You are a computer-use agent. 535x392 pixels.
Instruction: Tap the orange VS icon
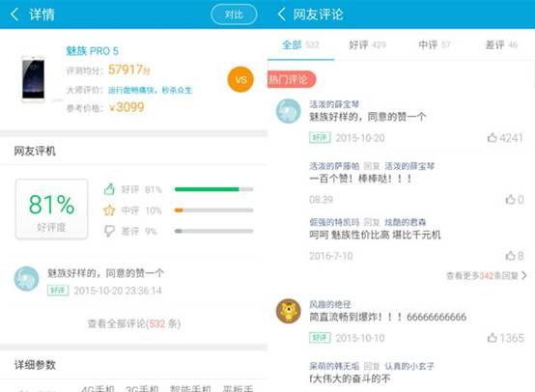point(240,79)
